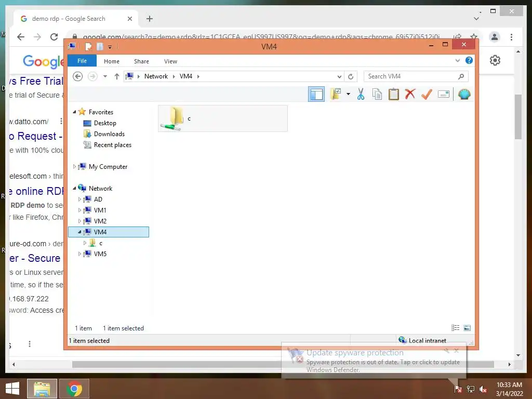The width and height of the screenshot is (532, 399).
Task: Click the Paste clipboard icon
Action: tap(394, 94)
